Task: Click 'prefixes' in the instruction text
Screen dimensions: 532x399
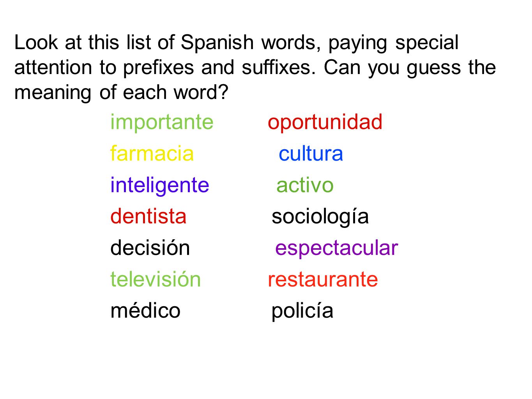Action: click(159, 67)
